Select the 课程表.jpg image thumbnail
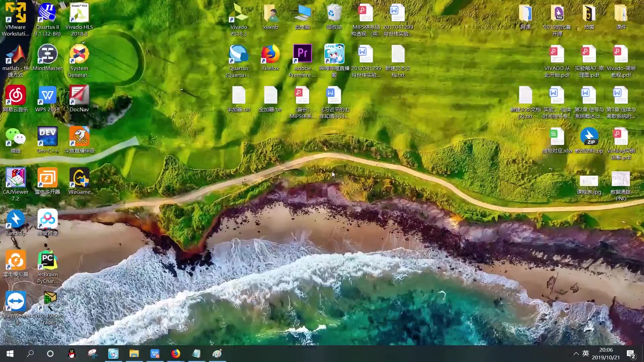644x362 pixels. (x=589, y=181)
